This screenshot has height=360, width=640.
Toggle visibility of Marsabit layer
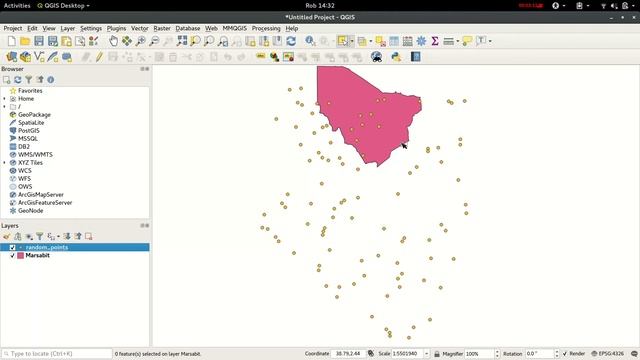(x=12, y=256)
